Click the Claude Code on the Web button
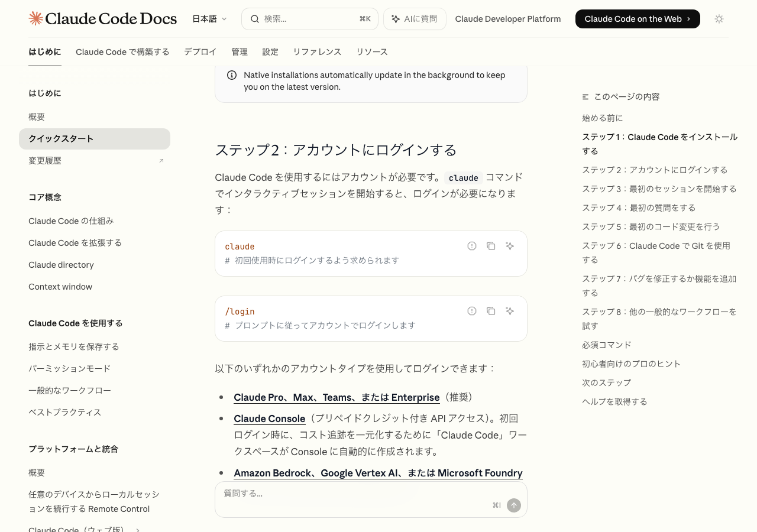 638,19
